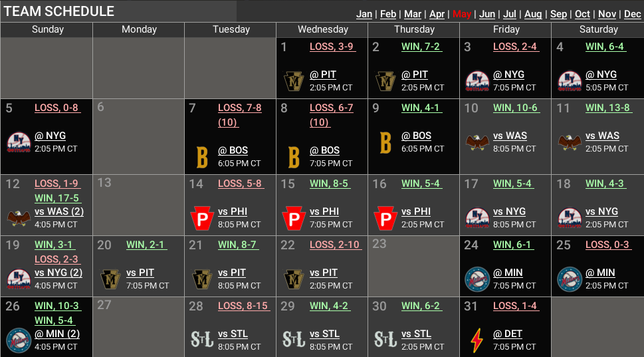This screenshot has height=357, width=644.
Task: Switch to the Apr month tab
Action: pyautogui.click(x=437, y=14)
